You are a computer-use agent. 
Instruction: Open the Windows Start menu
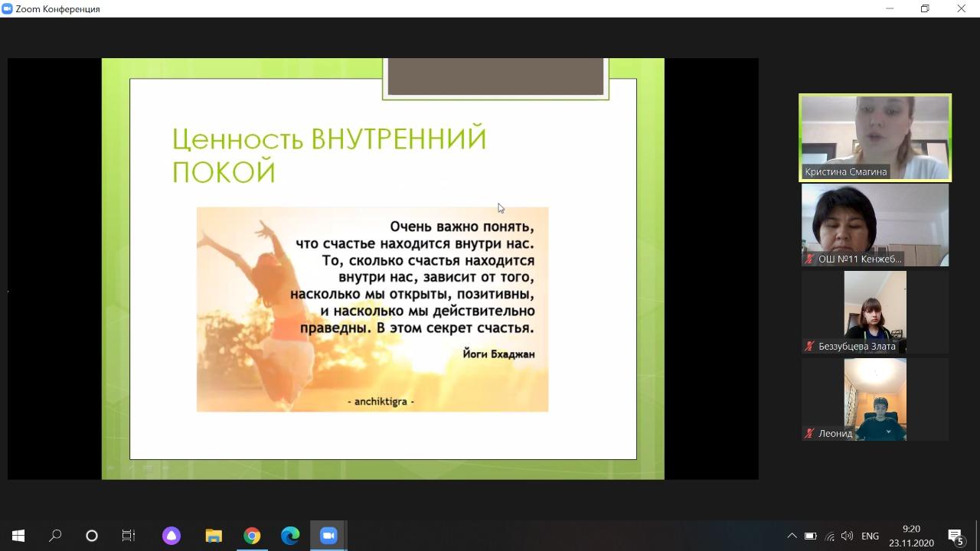click(18, 536)
